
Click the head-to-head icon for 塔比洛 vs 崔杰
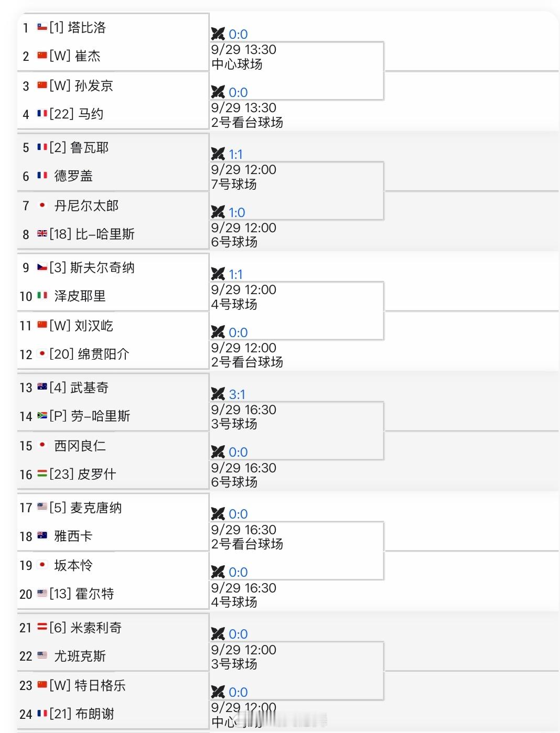click(x=218, y=34)
